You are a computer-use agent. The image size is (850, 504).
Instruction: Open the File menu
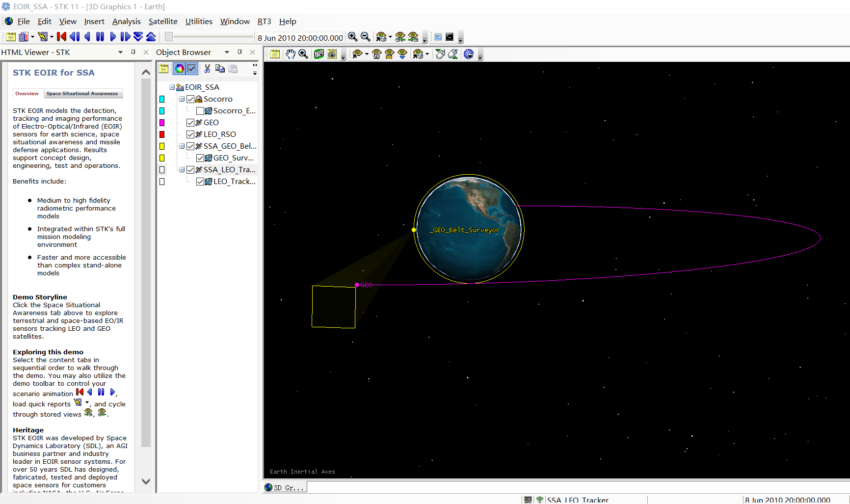pos(24,22)
